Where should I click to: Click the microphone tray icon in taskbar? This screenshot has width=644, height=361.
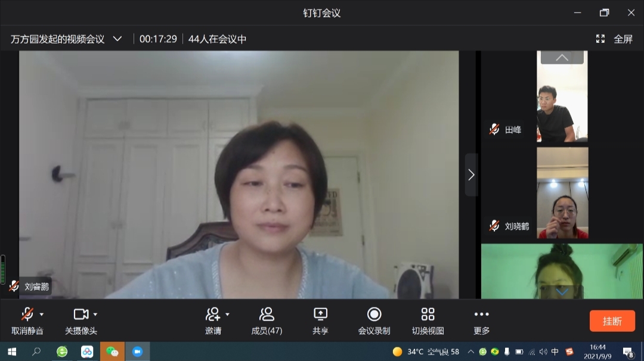507,351
